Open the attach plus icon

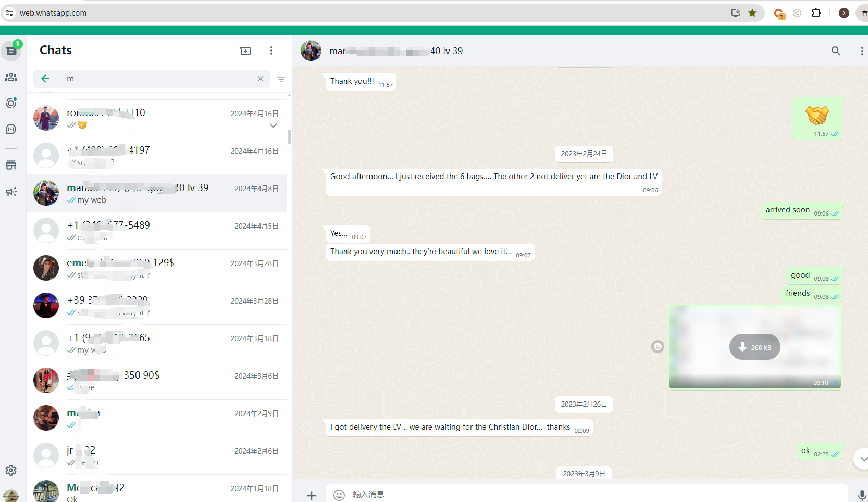pyautogui.click(x=312, y=495)
